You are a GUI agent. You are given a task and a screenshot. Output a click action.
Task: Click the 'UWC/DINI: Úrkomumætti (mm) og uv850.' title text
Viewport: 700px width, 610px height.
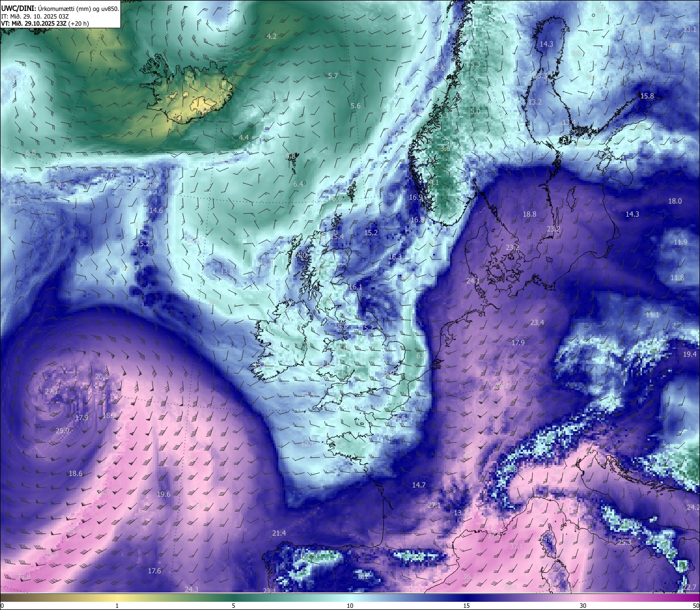click(60, 9)
